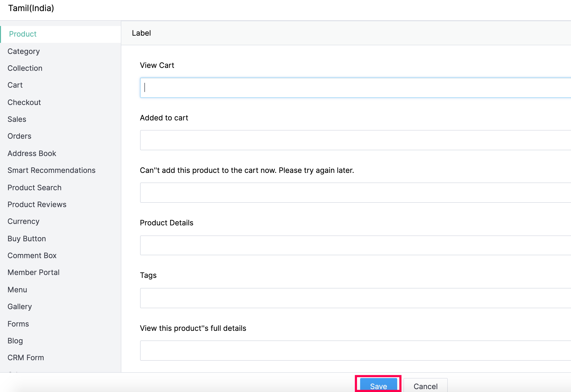Click the Save button
The height and width of the screenshot is (392, 571).
click(378, 385)
